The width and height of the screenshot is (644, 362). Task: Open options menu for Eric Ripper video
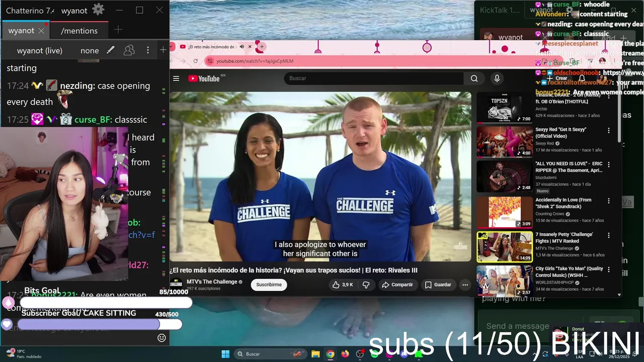(x=608, y=165)
